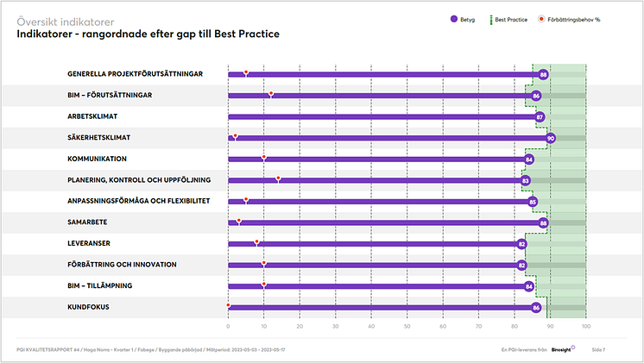
Task: Click the purple Betyg legend dot
Action: click(x=454, y=19)
